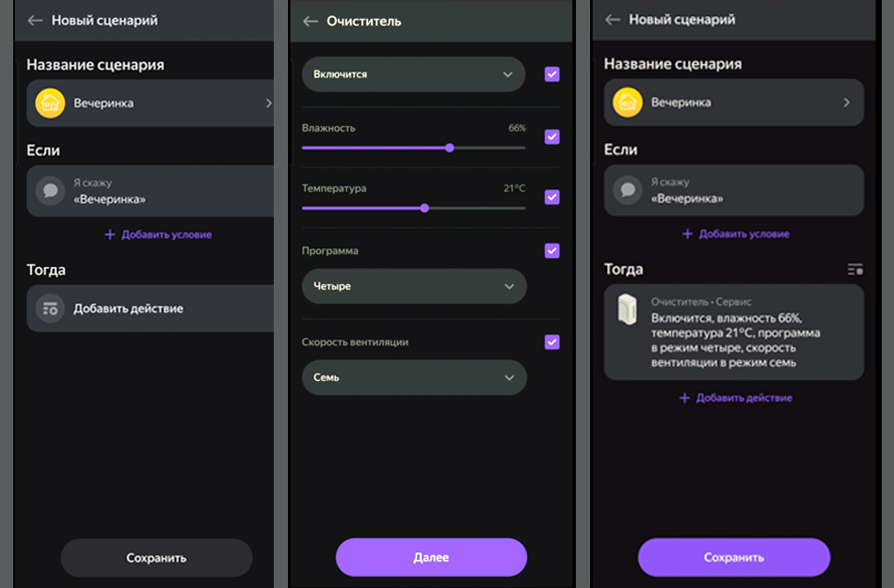Open the Включится dropdown
The width and height of the screenshot is (894, 588).
pos(413,74)
